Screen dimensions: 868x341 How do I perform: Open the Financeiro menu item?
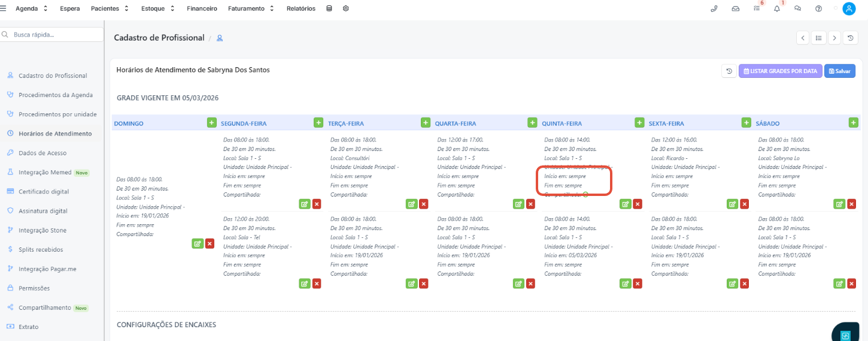point(202,9)
